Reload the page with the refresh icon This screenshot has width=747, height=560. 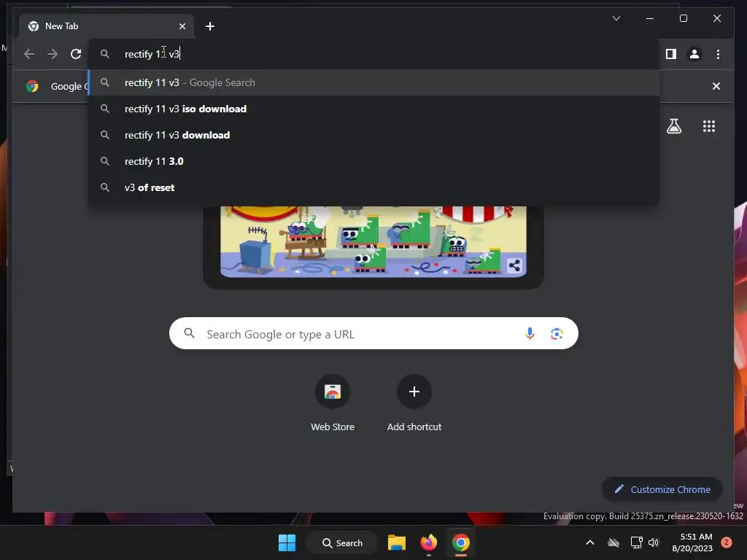pos(76,54)
